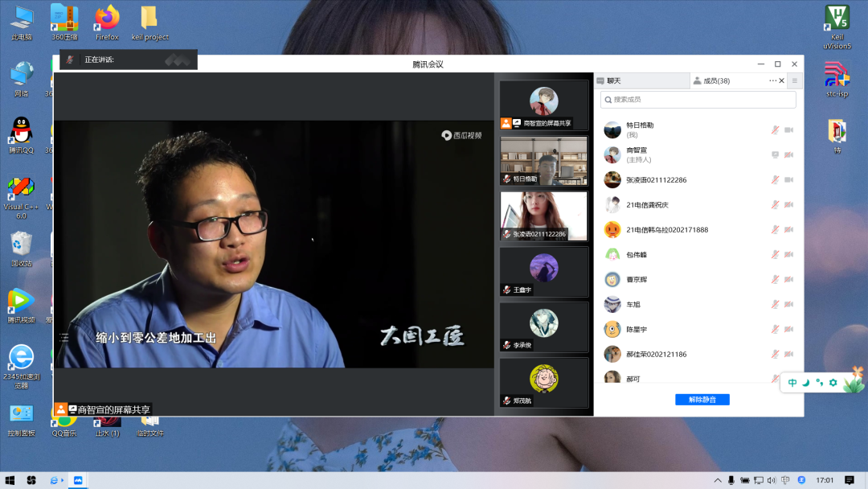Launch Keil uVision5 desktop shortcut
868x489 pixels.
tap(837, 27)
